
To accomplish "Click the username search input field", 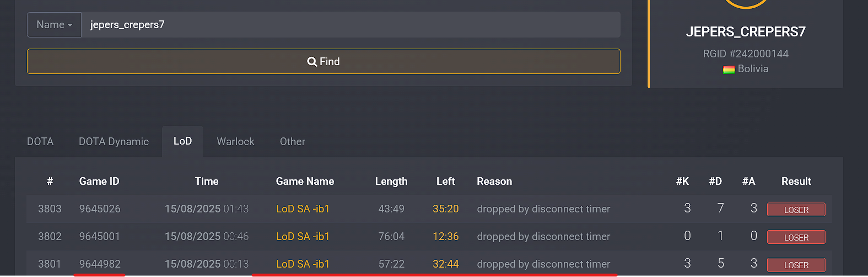I will pyautogui.click(x=351, y=25).
